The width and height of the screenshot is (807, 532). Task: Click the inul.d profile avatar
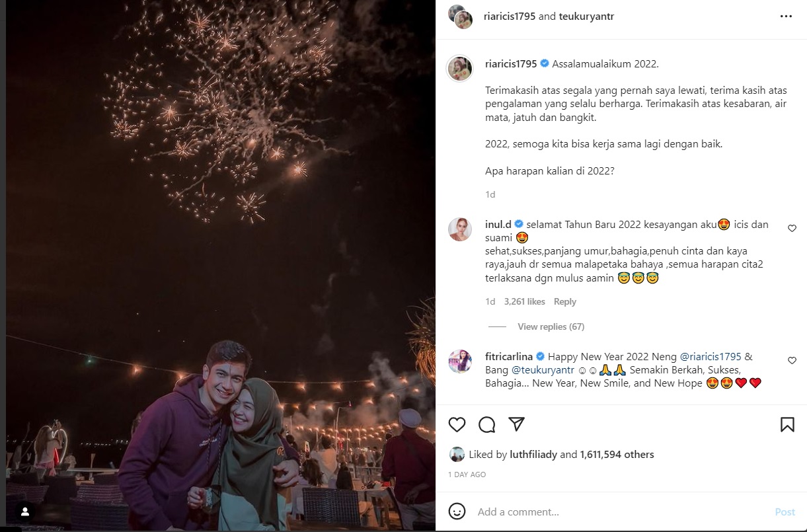[460, 229]
